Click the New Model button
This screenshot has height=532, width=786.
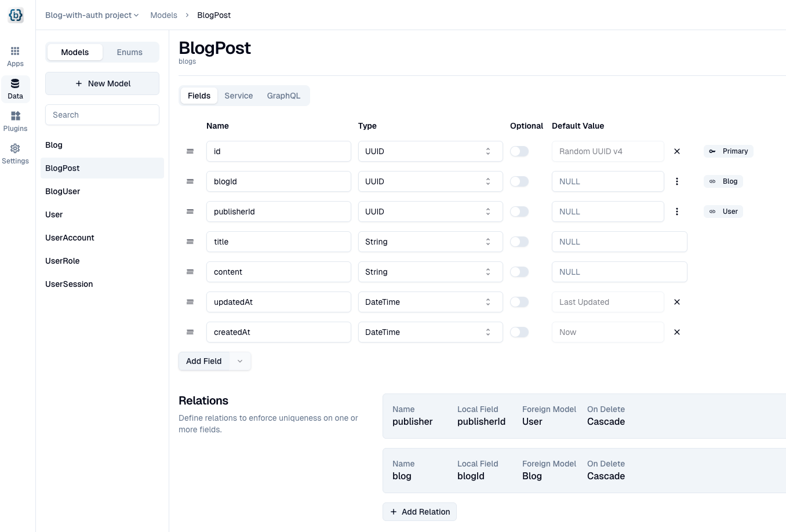pos(102,83)
